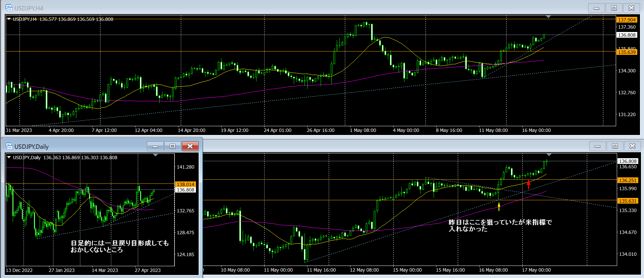
Task: Click the 13 Dec 2022 date label
Action: click(x=19, y=270)
